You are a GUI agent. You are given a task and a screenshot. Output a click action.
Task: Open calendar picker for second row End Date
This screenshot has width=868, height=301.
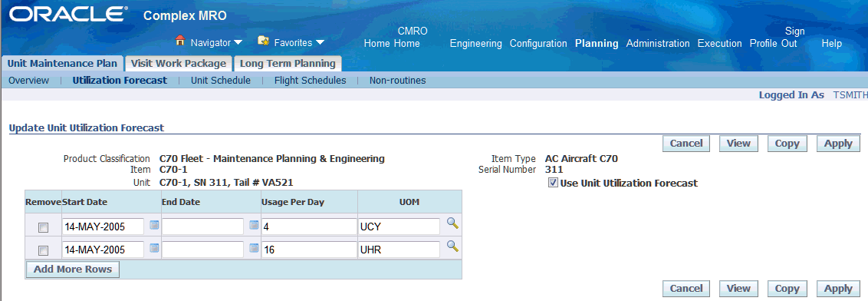click(254, 248)
